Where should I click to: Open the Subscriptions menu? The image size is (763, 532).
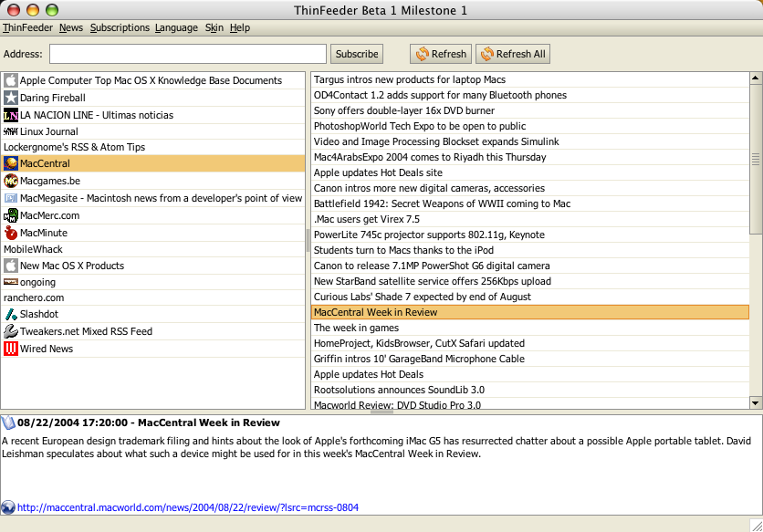point(120,27)
